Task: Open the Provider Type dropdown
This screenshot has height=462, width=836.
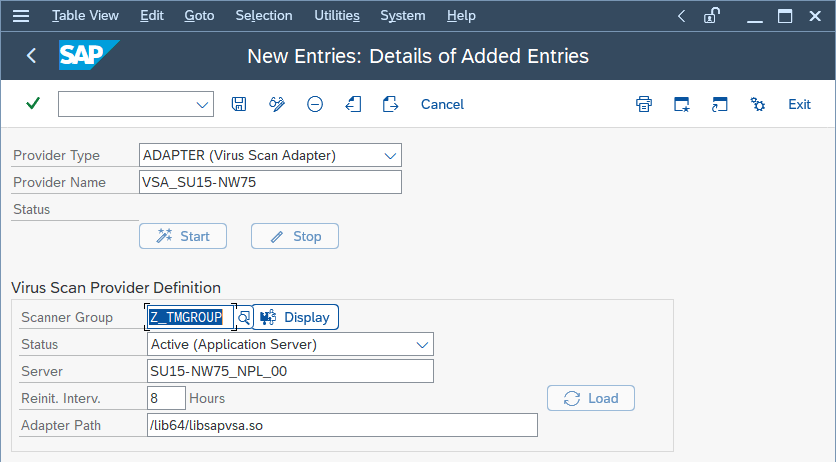Action: [389, 155]
